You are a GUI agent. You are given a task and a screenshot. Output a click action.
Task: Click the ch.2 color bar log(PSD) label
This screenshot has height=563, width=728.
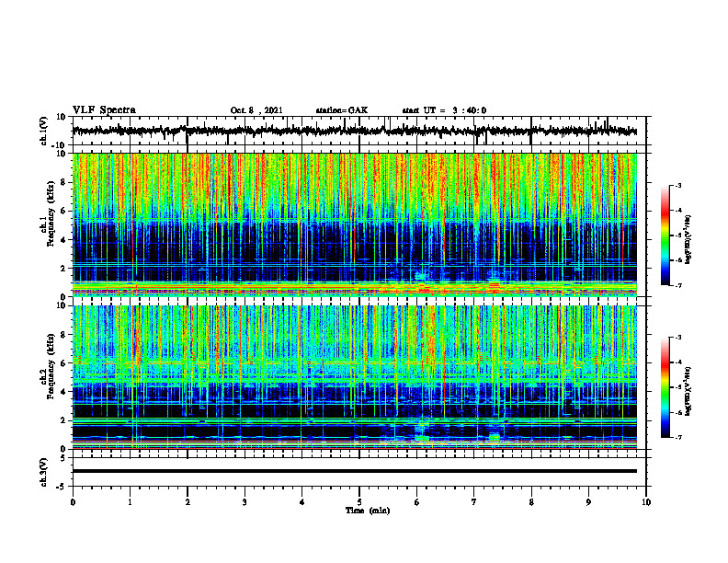coord(688,391)
